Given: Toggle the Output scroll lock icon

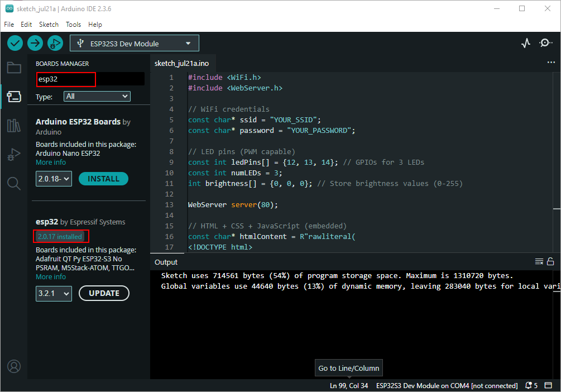Looking at the screenshot, I should click(550, 262).
